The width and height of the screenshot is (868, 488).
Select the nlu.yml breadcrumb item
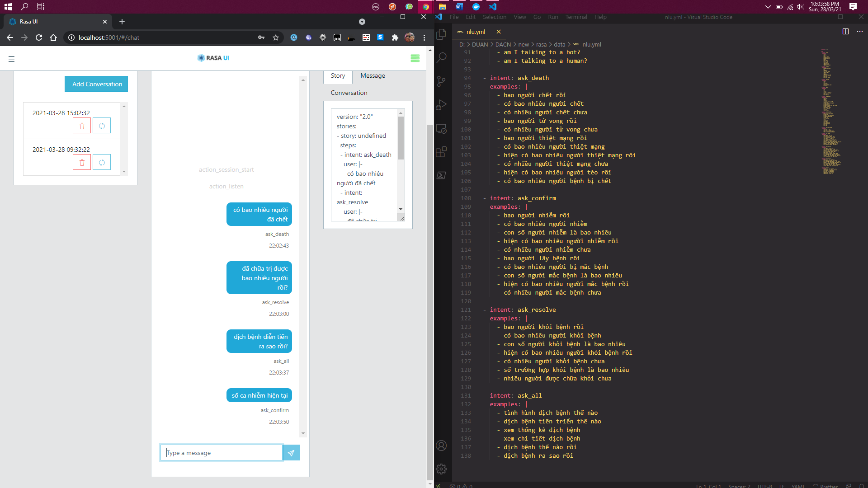coord(592,44)
